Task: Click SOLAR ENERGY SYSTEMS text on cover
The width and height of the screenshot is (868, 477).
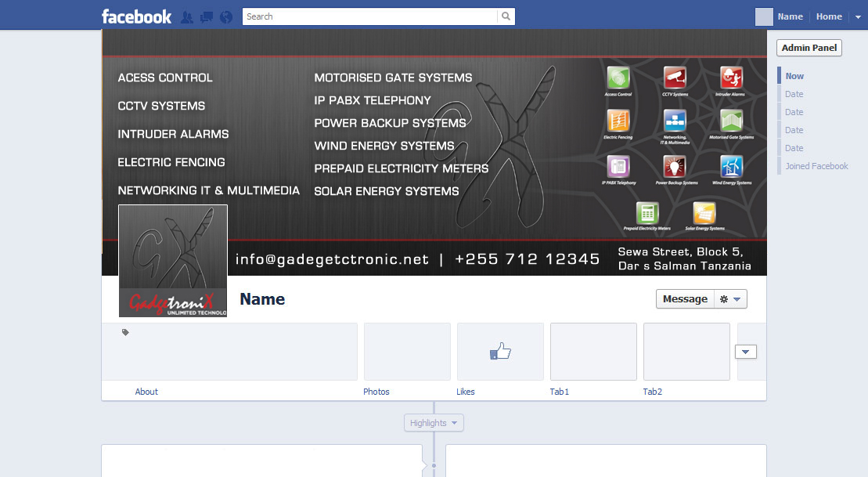Action: coord(387,191)
